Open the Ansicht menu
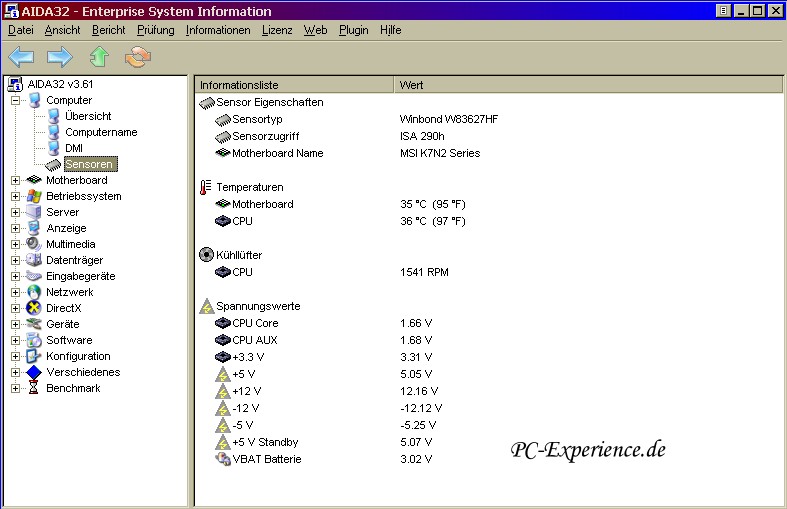This screenshot has height=509, width=787. (62, 30)
